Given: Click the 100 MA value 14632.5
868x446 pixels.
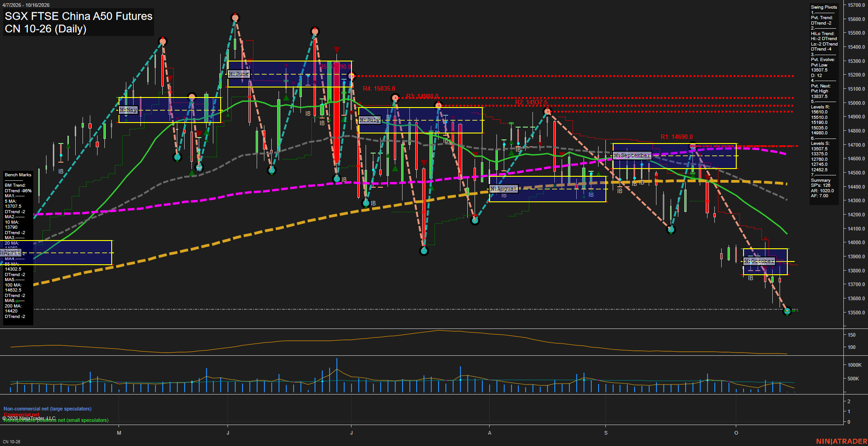Looking at the screenshot, I should click(x=13, y=290).
